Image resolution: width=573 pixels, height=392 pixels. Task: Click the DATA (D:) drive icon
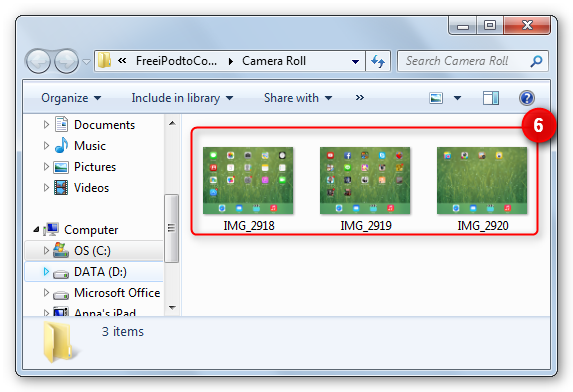point(61,274)
